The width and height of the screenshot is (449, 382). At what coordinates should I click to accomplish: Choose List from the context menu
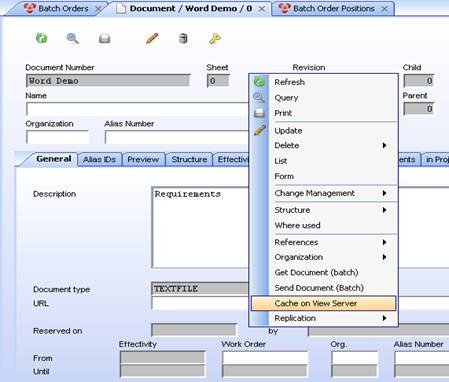324,161
